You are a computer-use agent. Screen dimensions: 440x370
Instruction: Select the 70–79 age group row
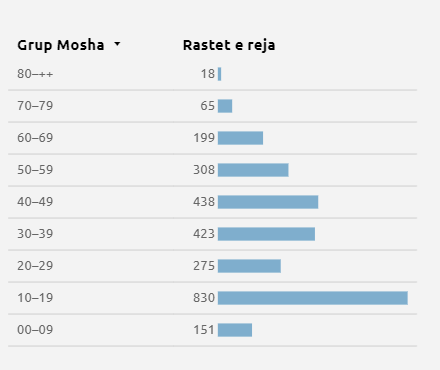(212, 106)
